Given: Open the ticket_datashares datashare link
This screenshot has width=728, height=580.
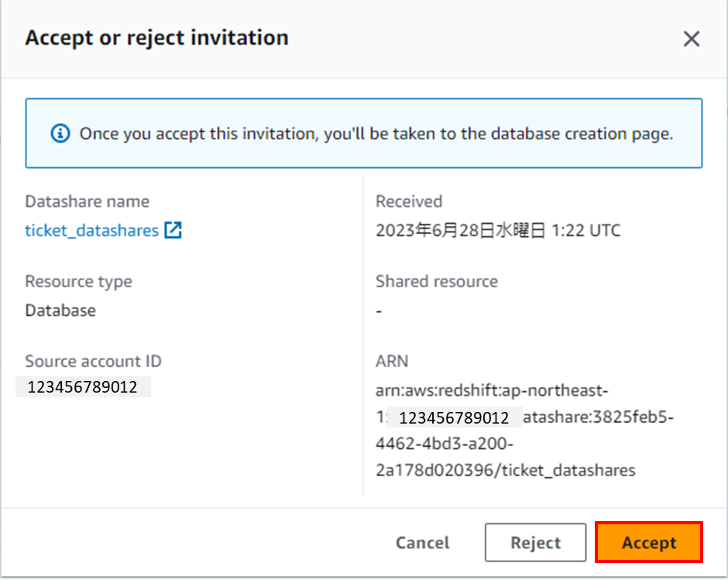Looking at the screenshot, I should point(91,230).
